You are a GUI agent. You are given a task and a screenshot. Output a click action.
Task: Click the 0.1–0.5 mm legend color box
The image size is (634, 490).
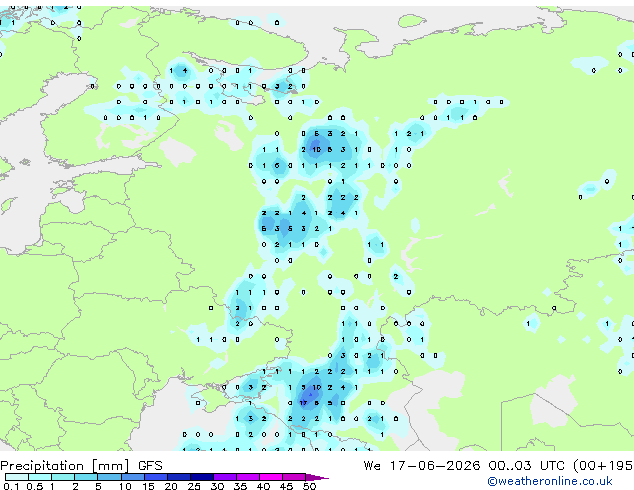point(17,477)
